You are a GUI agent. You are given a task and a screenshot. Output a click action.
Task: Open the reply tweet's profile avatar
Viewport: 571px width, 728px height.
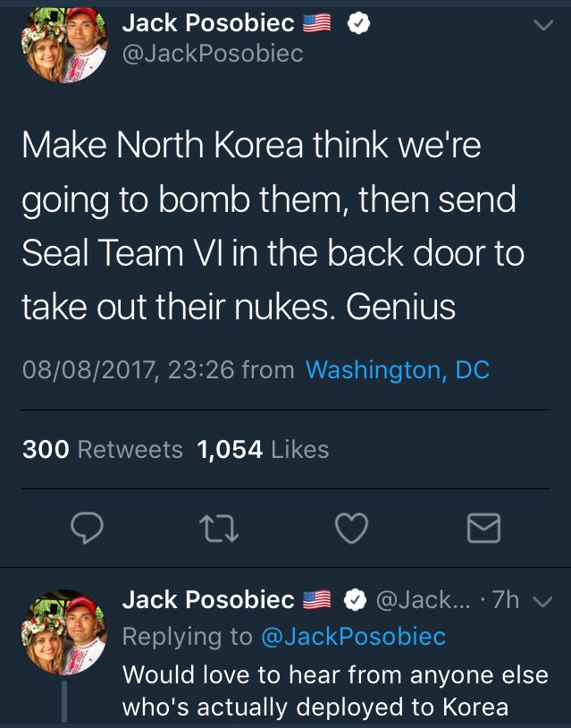coord(64,632)
